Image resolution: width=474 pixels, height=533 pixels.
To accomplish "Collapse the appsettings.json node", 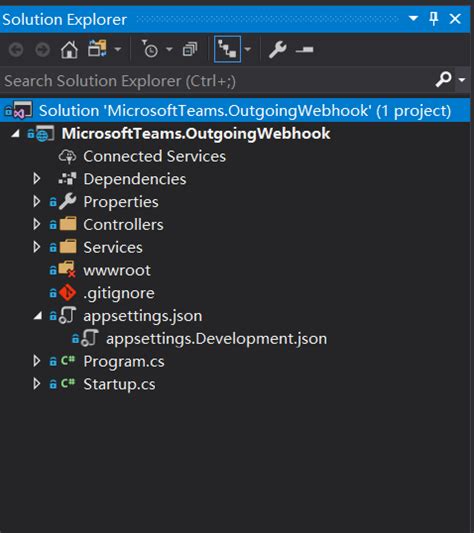I will click(37, 316).
